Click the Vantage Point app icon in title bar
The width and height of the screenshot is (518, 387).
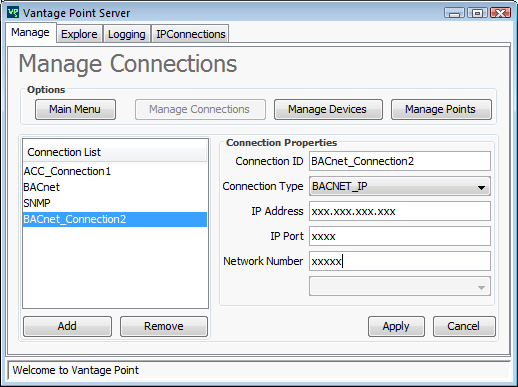coord(13,13)
